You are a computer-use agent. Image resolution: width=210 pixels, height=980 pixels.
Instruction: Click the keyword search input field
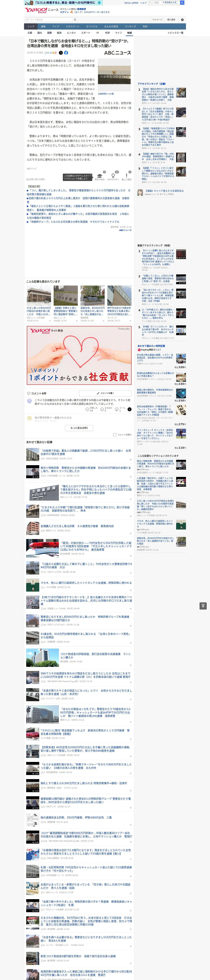click(x=49, y=19)
